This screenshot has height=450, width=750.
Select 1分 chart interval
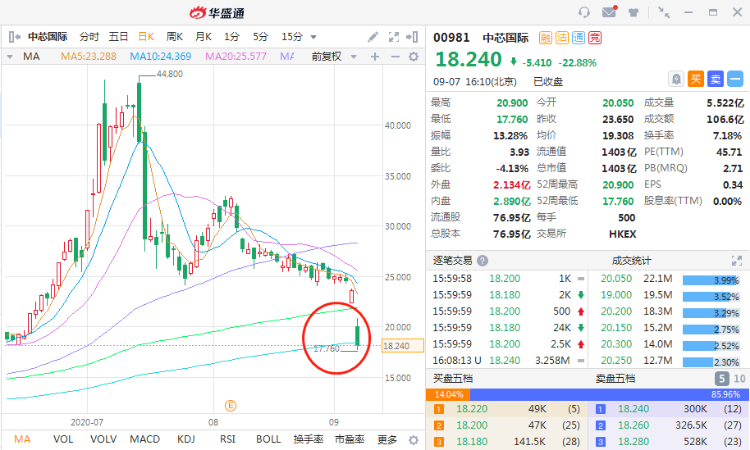[x=232, y=37]
